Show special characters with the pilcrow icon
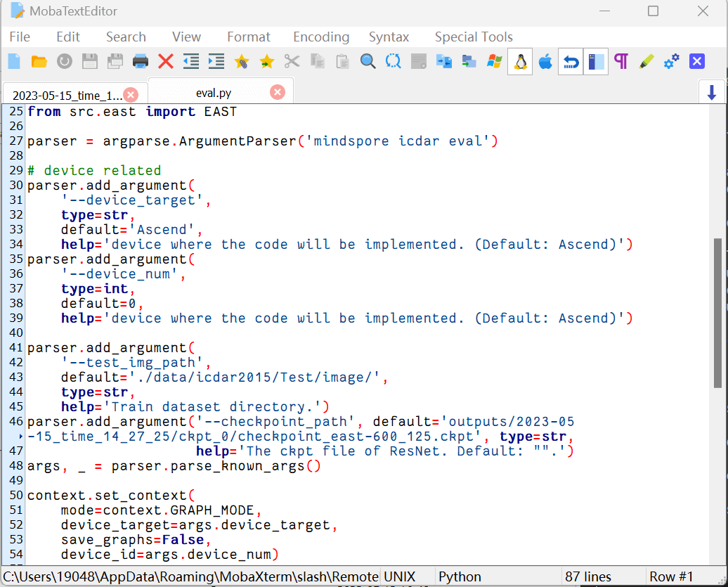The image size is (728, 587). tap(621, 61)
